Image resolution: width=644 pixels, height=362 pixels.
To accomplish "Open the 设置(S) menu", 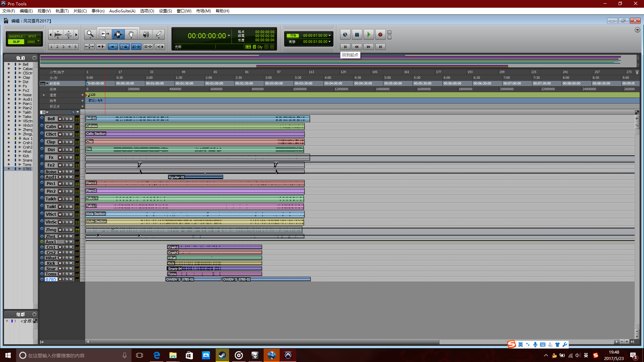I will pyautogui.click(x=165, y=11).
